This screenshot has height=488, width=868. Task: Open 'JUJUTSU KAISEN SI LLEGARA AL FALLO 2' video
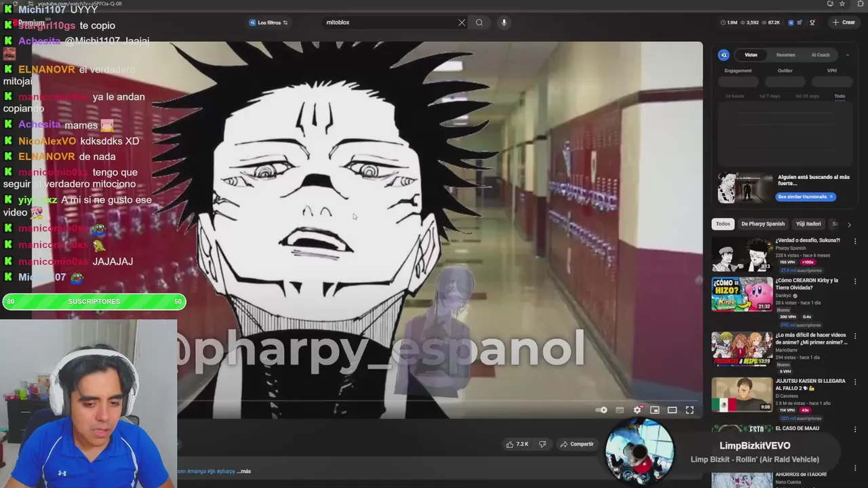pos(810,384)
